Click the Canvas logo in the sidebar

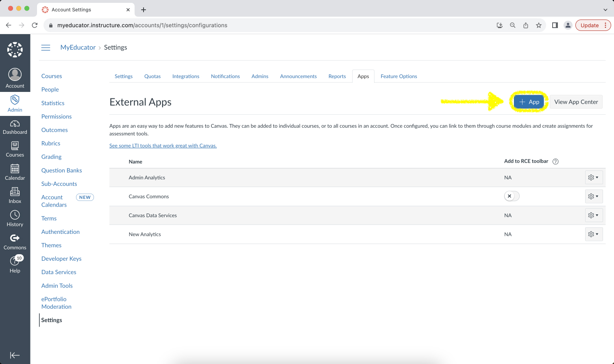tap(15, 50)
